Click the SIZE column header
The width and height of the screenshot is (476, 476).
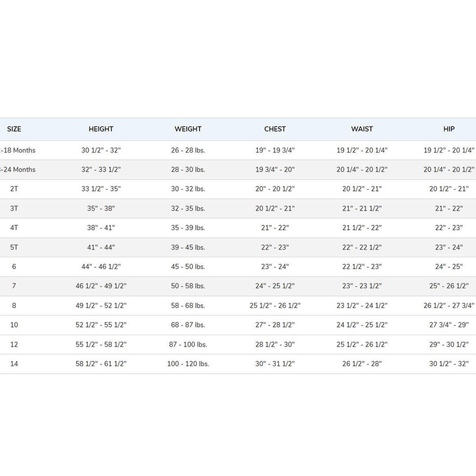(x=14, y=129)
